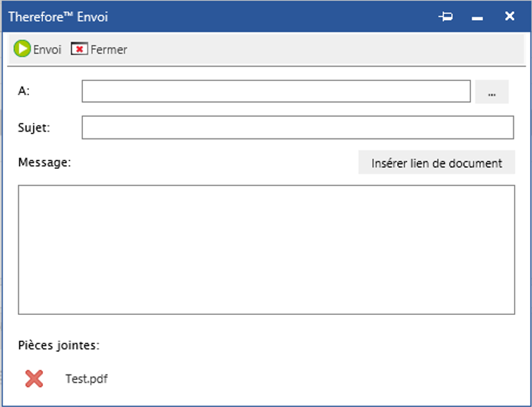Click the green Envoi send icon

22,49
